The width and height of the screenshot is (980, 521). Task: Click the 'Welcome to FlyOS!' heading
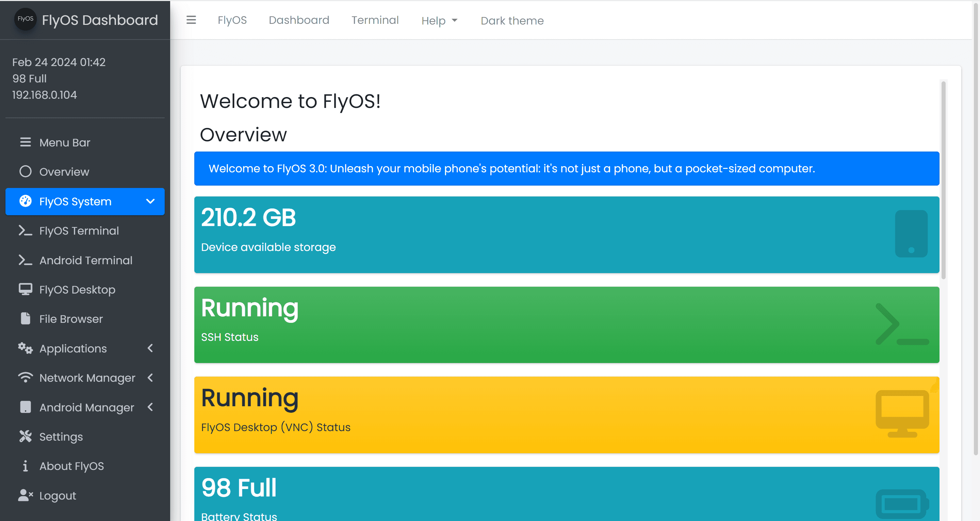[290, 101]
